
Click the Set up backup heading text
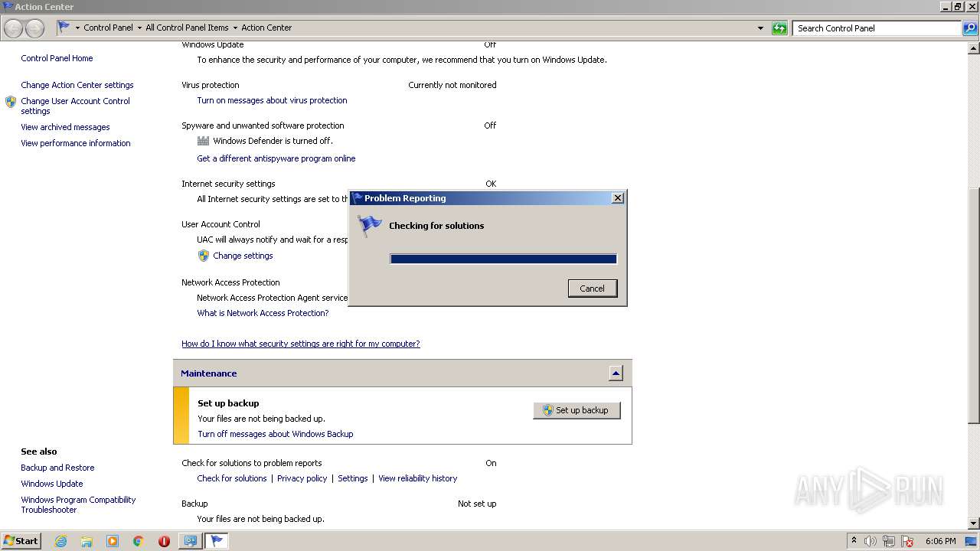[228, 403]
